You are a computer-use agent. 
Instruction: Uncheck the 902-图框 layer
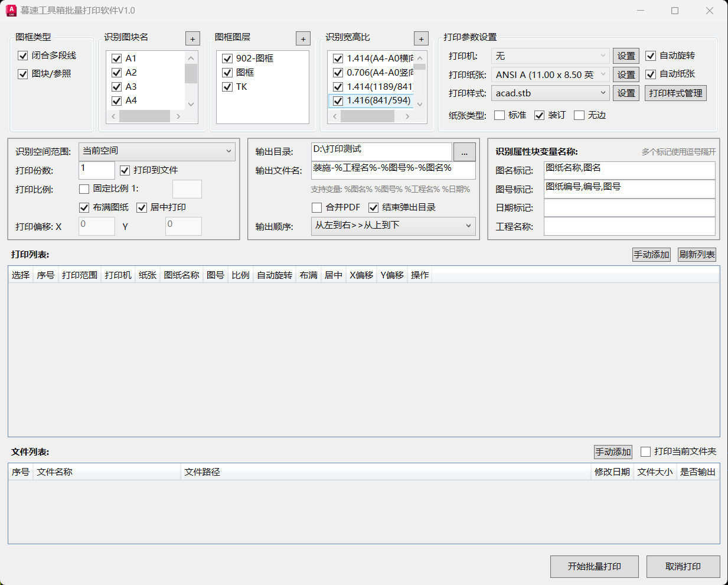[x=227, y=58]
